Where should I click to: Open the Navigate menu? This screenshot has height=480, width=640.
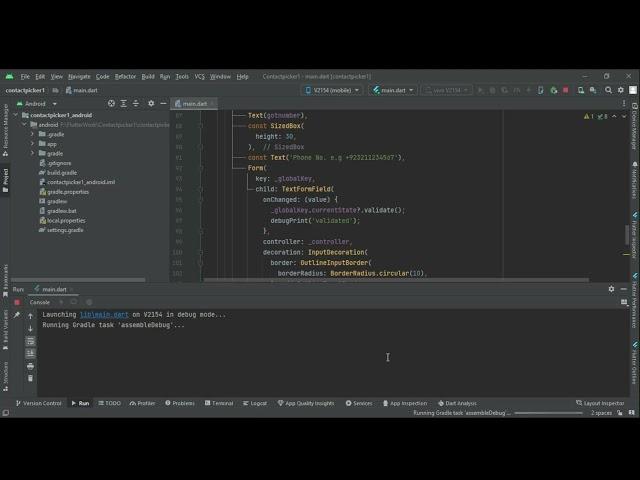pyautogui.click(x=79, y=76)
